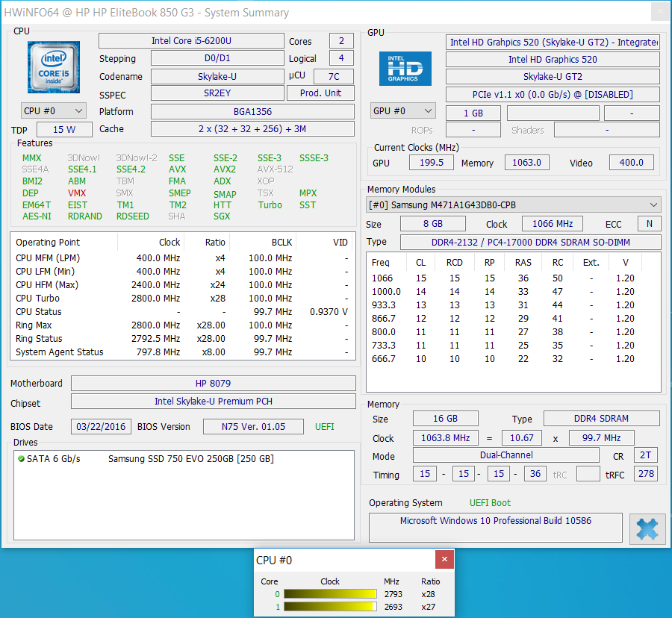Close the summary using the blue X button

[x=647, y=529]
